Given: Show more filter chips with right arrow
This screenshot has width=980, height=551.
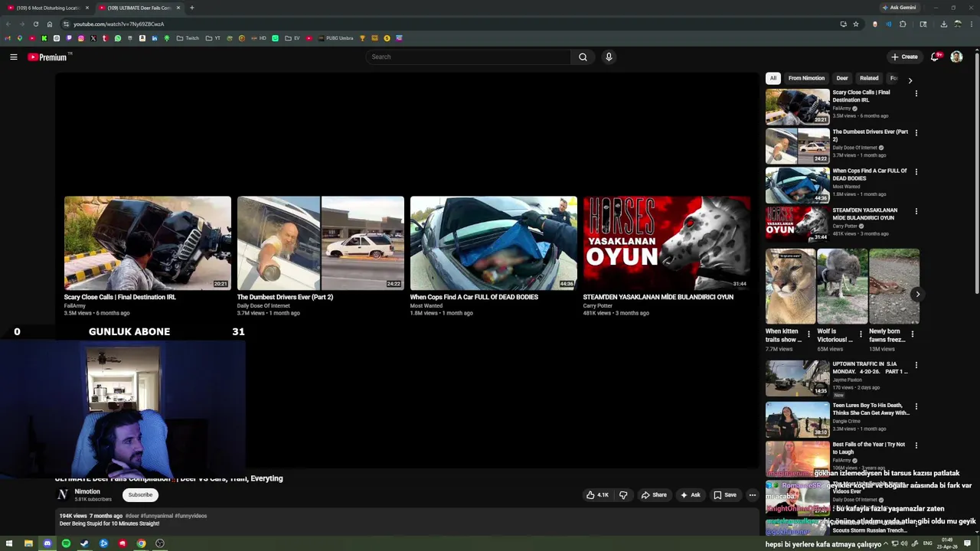Looking at the screenshot, I should 910,80.
